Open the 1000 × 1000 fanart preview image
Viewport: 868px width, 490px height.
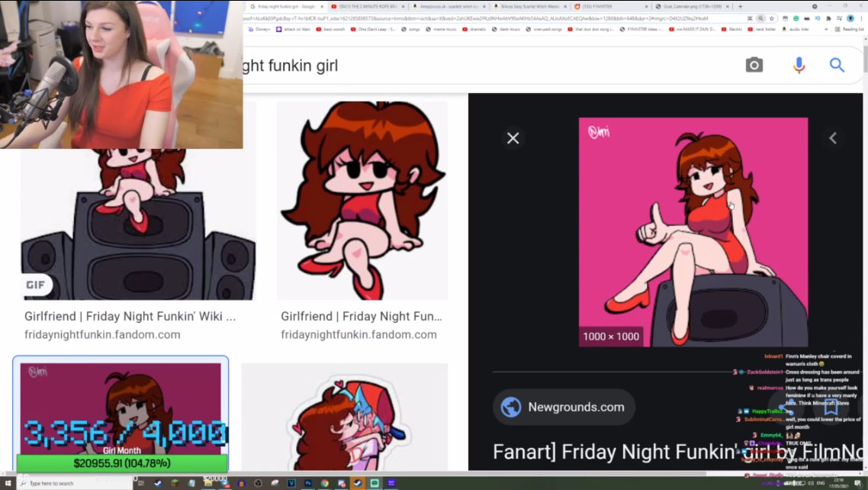point(693,232)
